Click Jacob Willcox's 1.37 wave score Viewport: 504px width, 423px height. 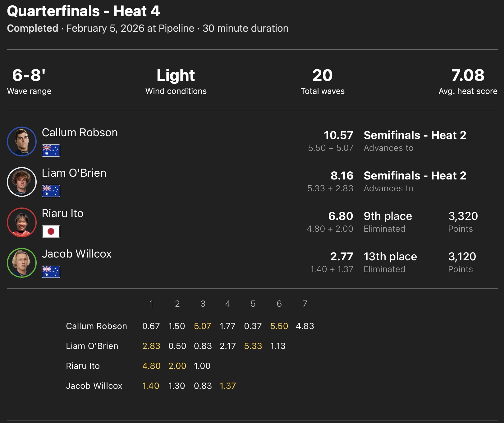point(228,386)
